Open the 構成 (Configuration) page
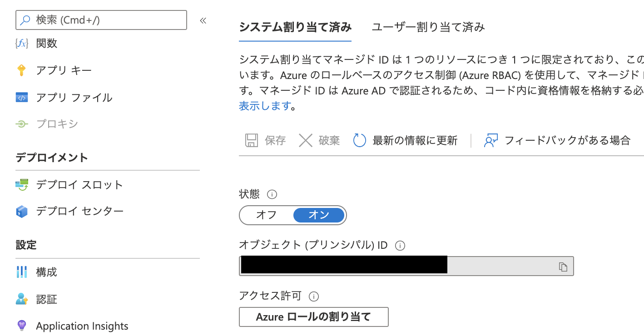644x336 pixels. (48, 272)
